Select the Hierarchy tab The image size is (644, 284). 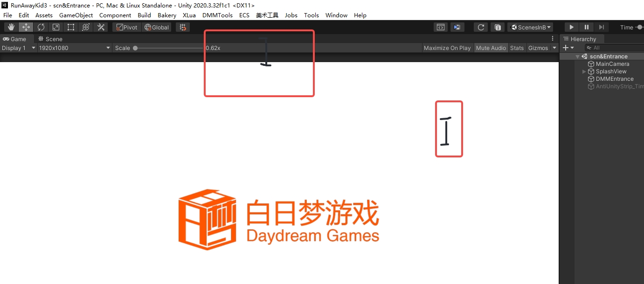coord(582,39)
